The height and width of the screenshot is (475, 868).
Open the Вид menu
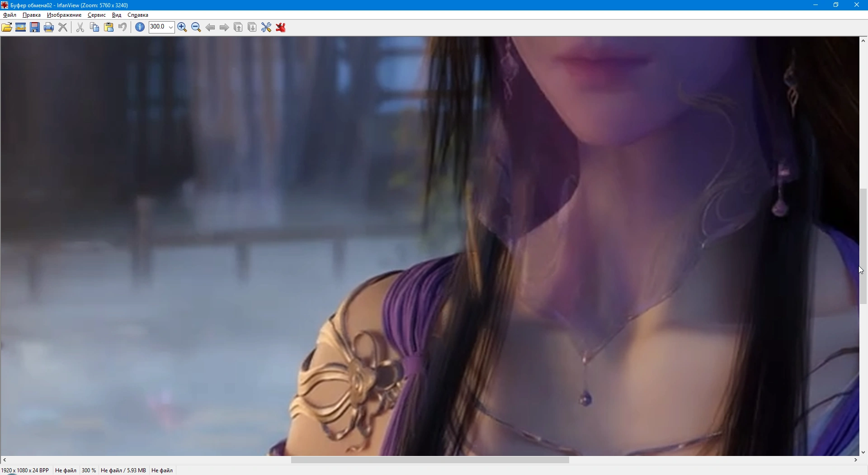click(117, 15)
